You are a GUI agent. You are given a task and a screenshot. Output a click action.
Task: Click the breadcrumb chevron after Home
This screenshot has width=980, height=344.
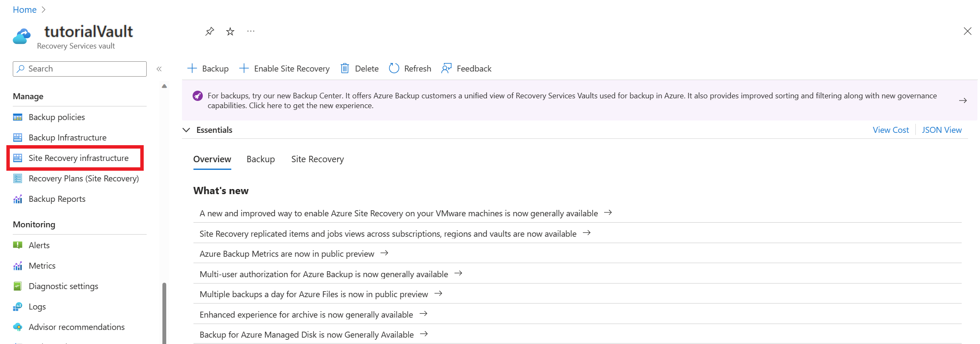pos(43,9)
